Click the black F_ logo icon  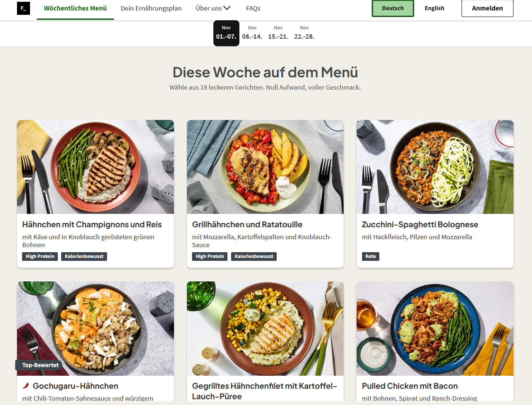[x=24, y=8]
